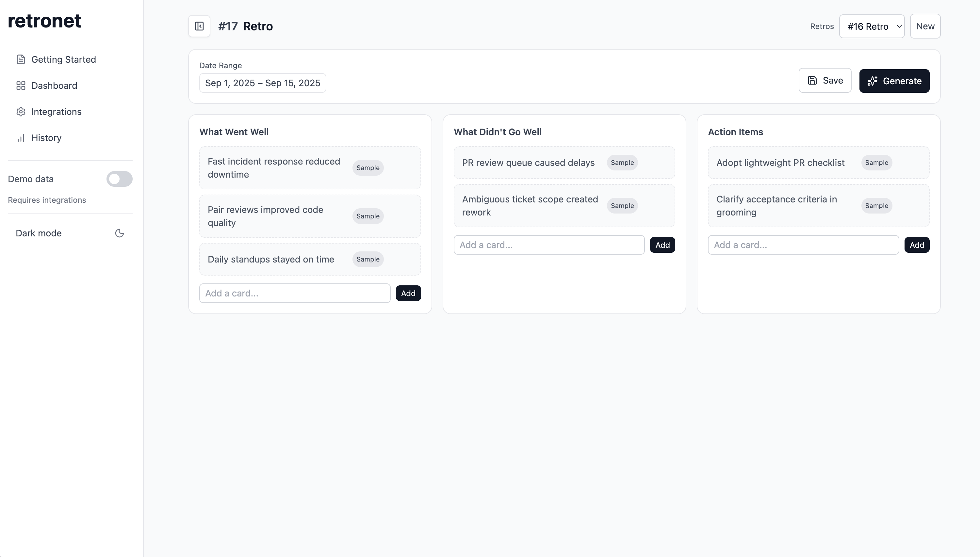Focus Add a card field in What Went Well
Viewport: 980px width, 557px height.
(294, 293)
